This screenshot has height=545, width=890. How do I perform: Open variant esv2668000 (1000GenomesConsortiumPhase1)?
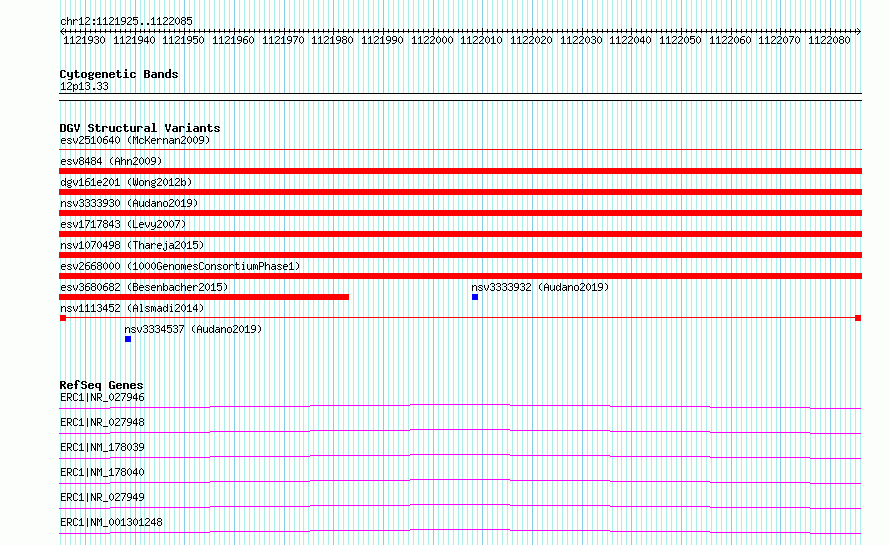pos(180,266)
